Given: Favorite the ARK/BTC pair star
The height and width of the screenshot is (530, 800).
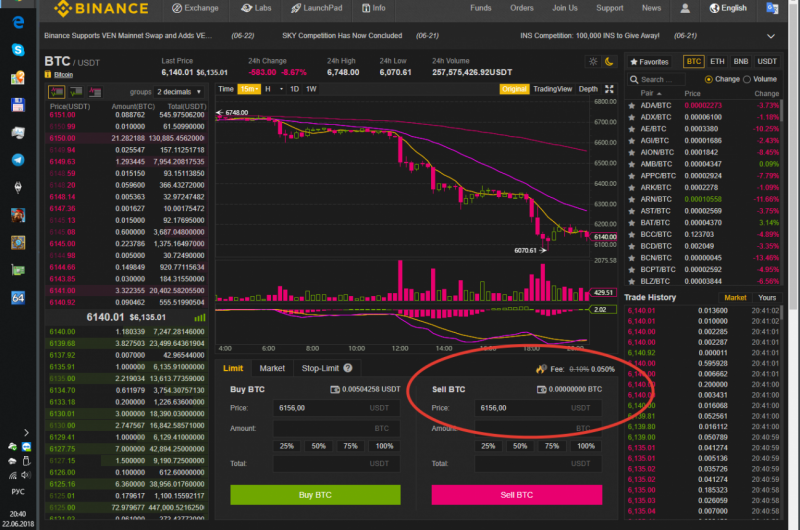Looking at the screenshot, I should 632,188.
